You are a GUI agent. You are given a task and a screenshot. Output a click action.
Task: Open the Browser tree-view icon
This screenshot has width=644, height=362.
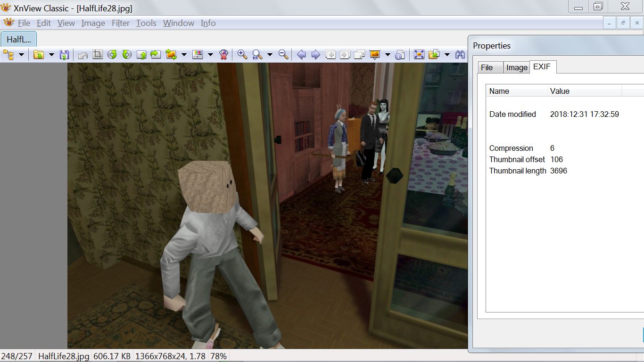tap(8, 55)
